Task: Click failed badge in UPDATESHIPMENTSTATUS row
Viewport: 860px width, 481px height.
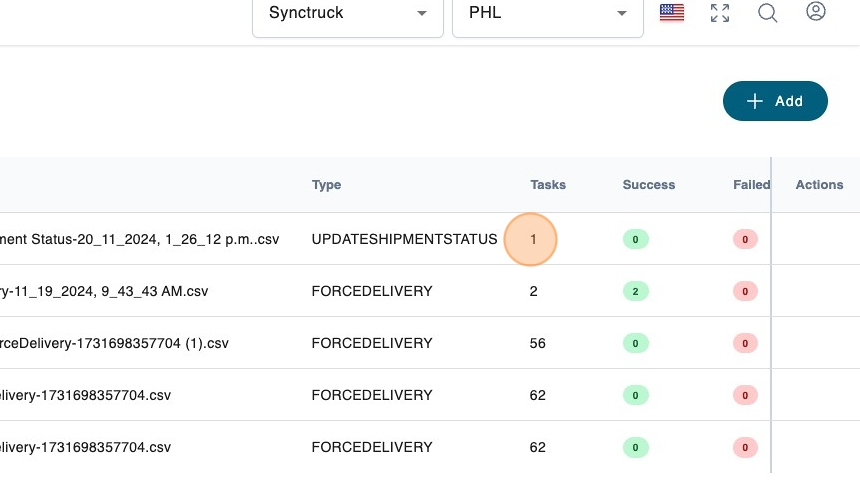Action: [x=744, y=240]
